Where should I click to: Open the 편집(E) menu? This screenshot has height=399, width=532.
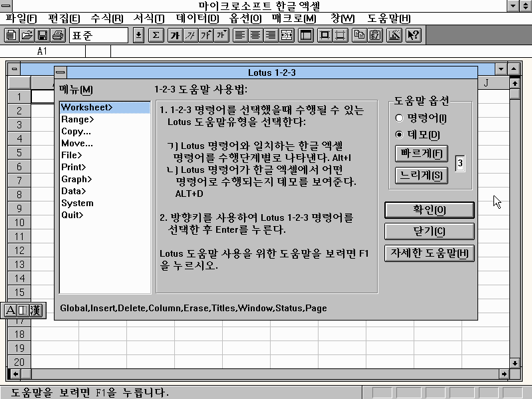pos(64,19)
